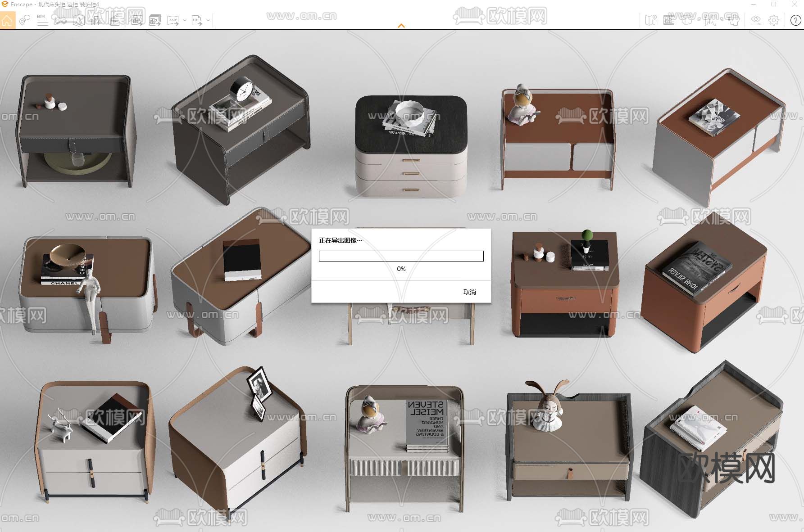The width and height of the screenshot is (804, 532).
Task: Open the help question mark icon
Action: [796, 20]
